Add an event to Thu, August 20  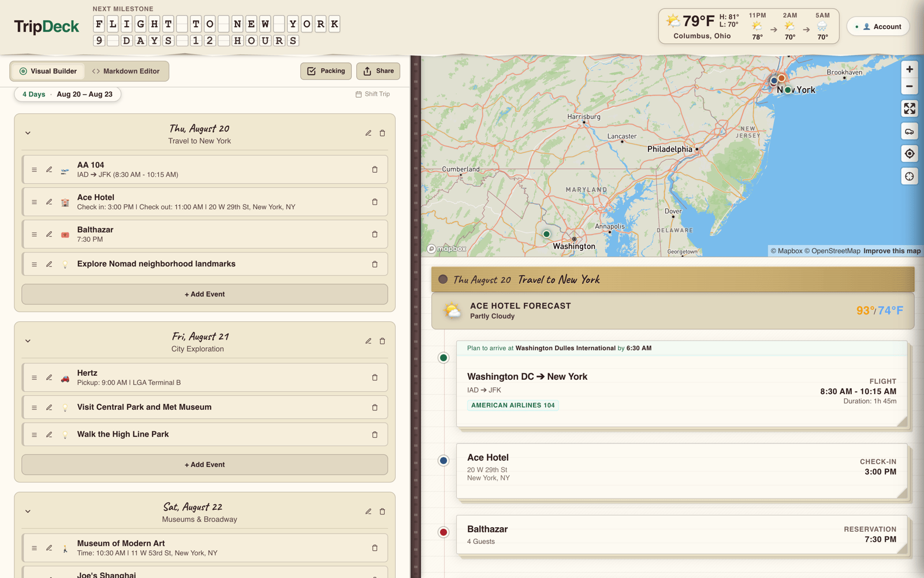pyautogui.click(x=204, y=294)
